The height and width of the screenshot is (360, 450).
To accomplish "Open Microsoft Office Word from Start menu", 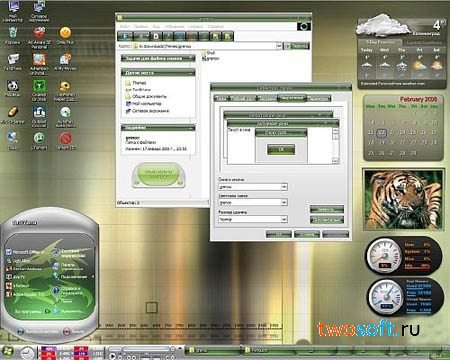I will [x=24, y=252].
